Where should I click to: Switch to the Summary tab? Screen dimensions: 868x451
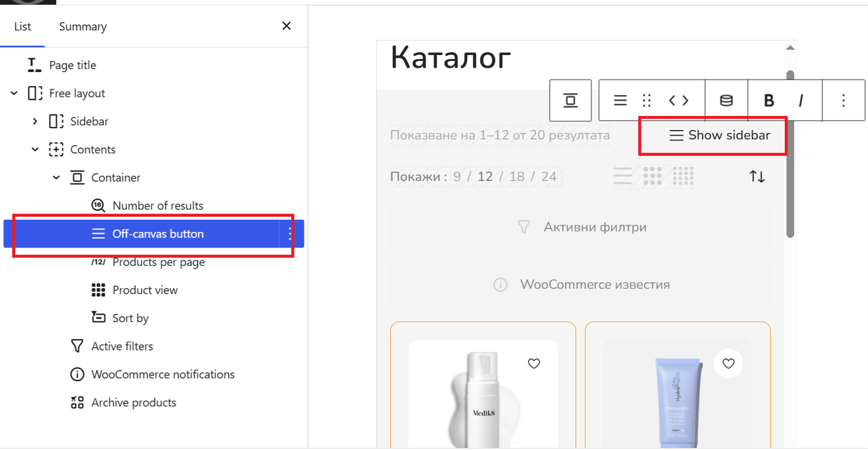pos(83,26)
